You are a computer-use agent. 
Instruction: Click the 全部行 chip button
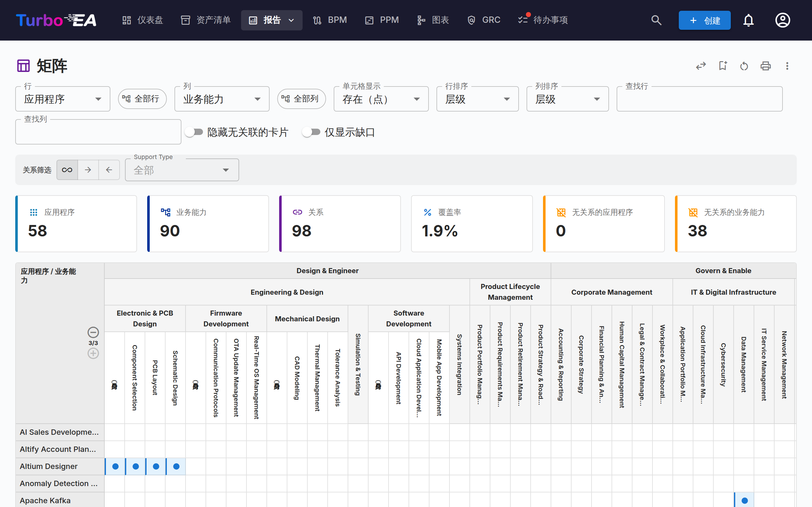pos(142,99)
